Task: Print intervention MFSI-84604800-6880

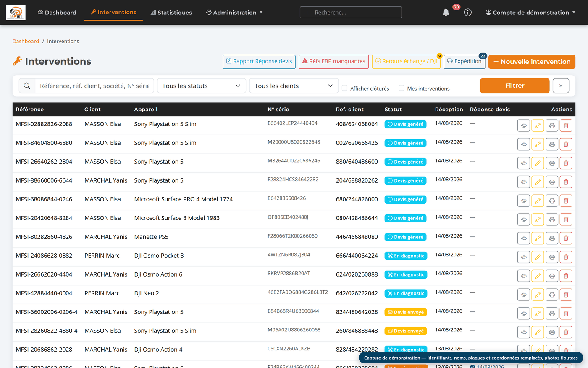Action: 552,144
